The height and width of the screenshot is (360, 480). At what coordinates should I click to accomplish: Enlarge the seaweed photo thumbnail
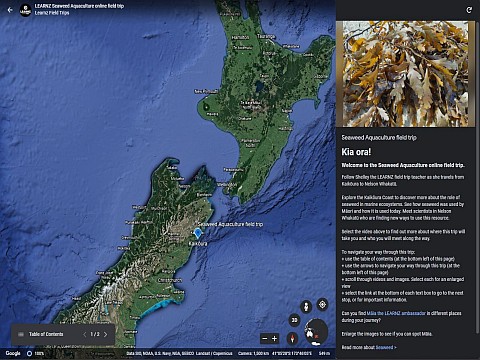click(405, 74)
